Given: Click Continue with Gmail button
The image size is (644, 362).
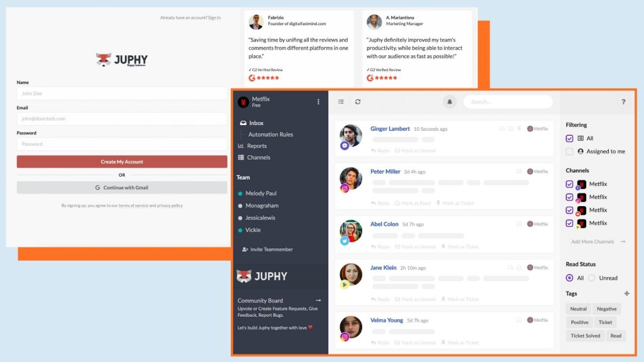Looking at the screenshot, I should tap(122, 187).
